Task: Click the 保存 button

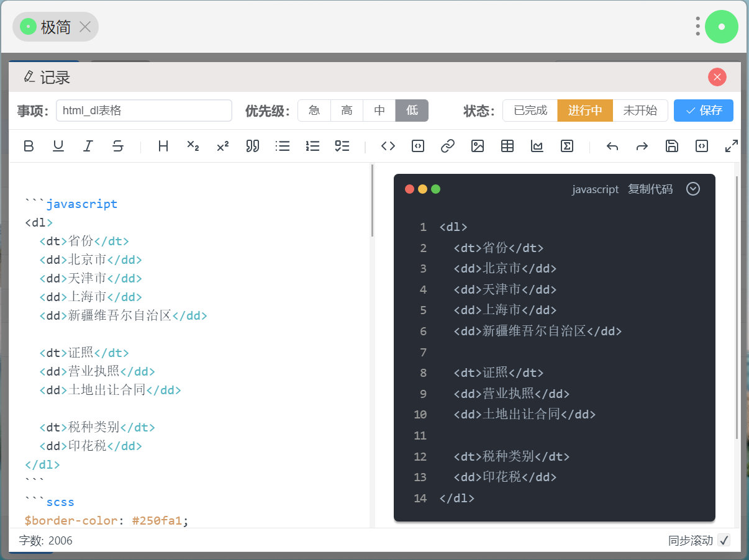Action: coord(704,111)
